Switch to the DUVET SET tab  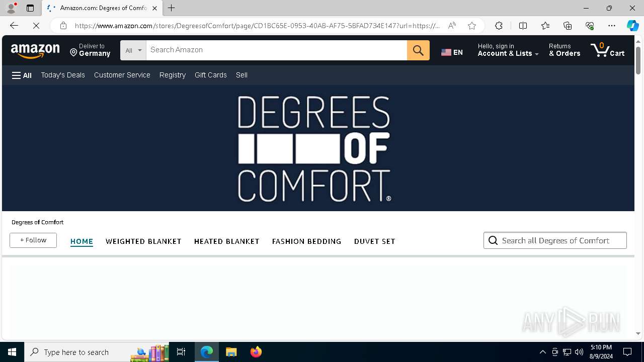coord(375,241)
